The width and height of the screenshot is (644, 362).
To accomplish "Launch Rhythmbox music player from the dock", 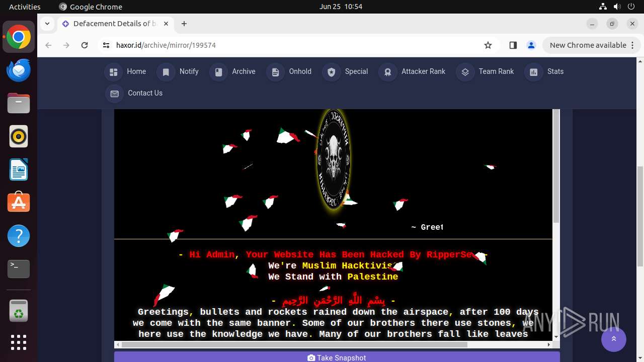I will [x=19, y=136].
